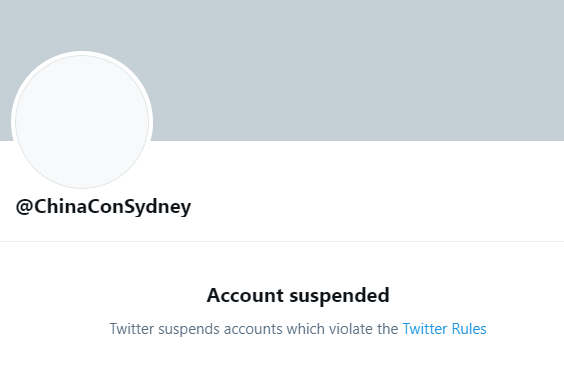
Task: Click the suspension explanation sentence
Action: pyautogui.click(x=298, y=329)
